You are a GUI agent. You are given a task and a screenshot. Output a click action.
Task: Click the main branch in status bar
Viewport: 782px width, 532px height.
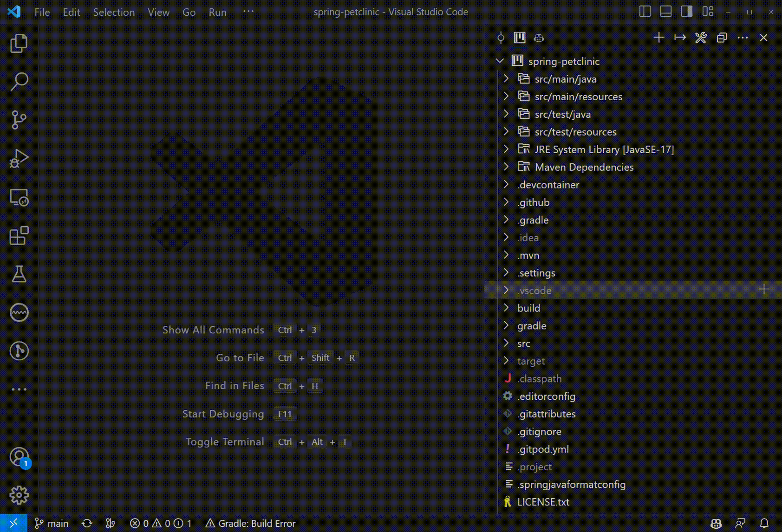click(x=52, y=524)
